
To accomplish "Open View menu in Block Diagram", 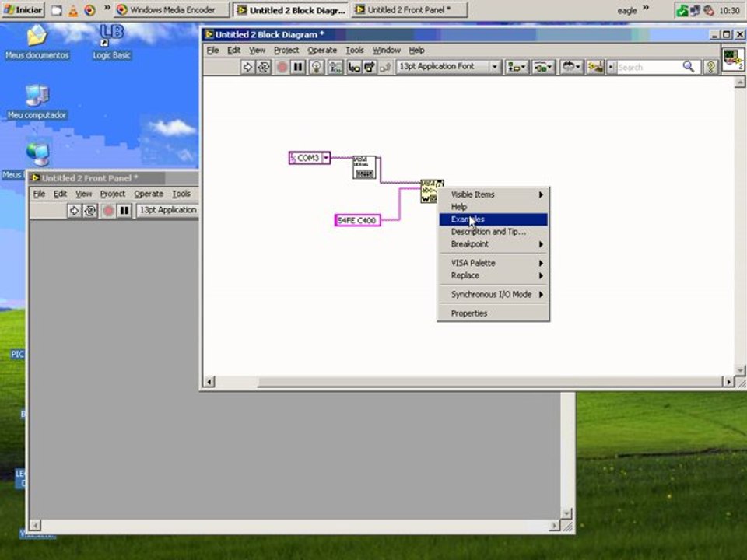I will 258,50.
